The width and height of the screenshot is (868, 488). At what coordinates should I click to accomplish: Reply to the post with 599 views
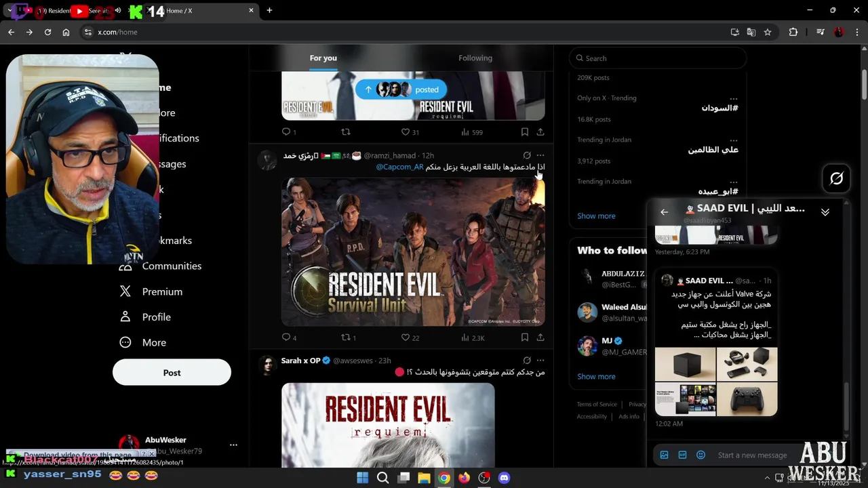(x=289, y=132)
